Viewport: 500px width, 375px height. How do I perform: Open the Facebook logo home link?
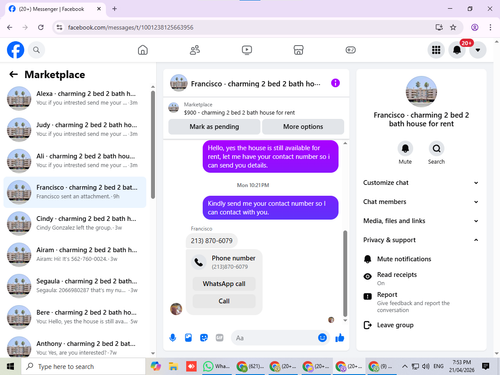click(x=16, y=50)
